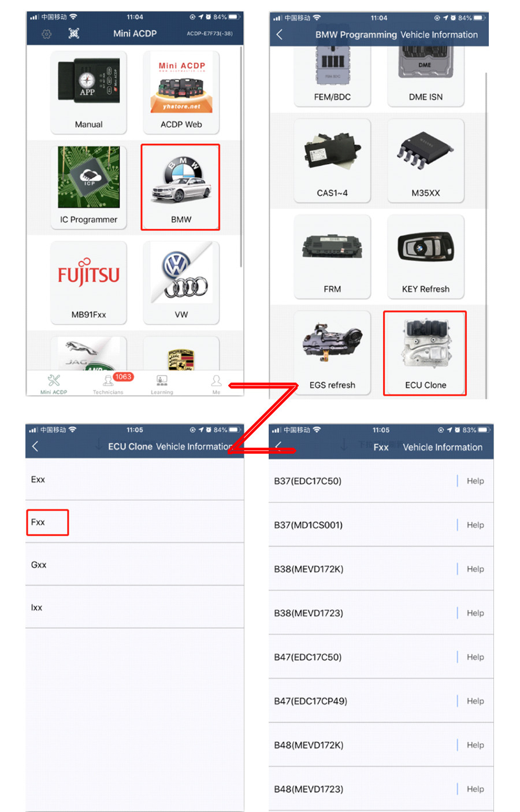The width and height of the screenshot is (520, 812).
Task: Switch to the Learning tab
Action: [x=162, y=384]
